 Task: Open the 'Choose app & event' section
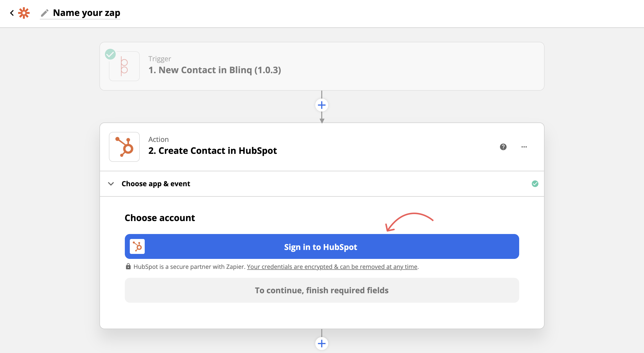322,184
